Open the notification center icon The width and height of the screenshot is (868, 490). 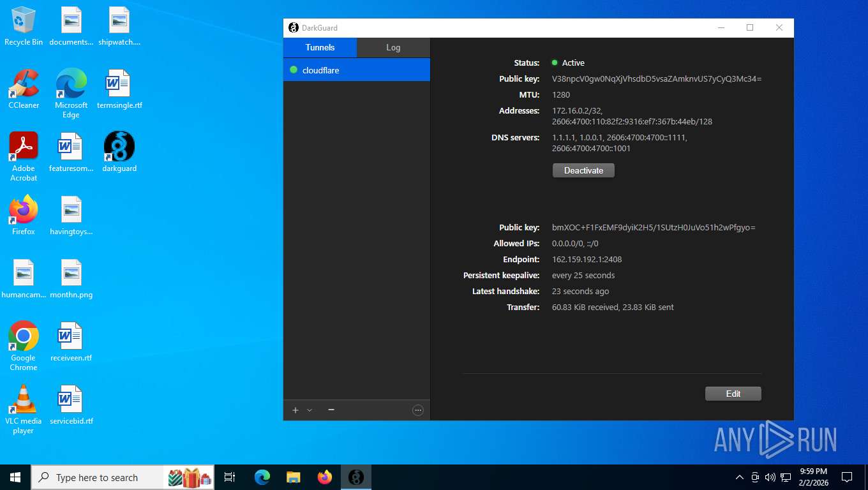click(847, 477)
